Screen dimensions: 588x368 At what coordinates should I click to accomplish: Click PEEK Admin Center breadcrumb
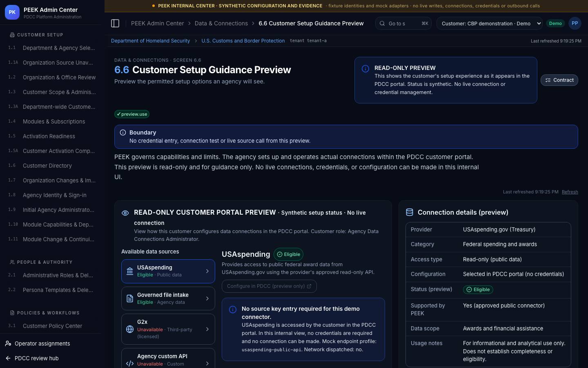[158, 23]
